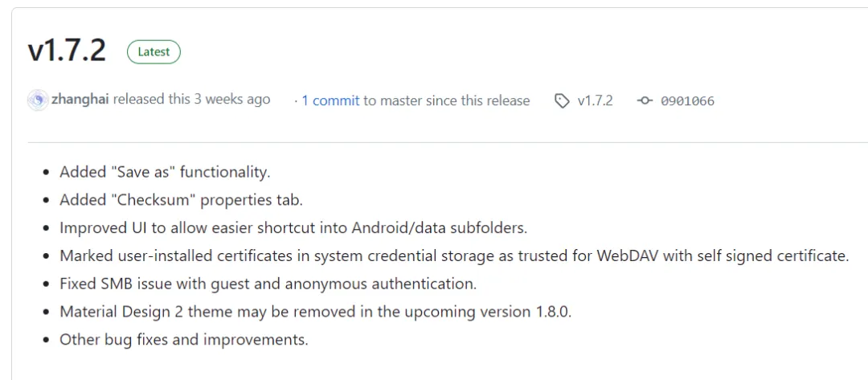Click "Other bug fixes and improvements" note

183,339
